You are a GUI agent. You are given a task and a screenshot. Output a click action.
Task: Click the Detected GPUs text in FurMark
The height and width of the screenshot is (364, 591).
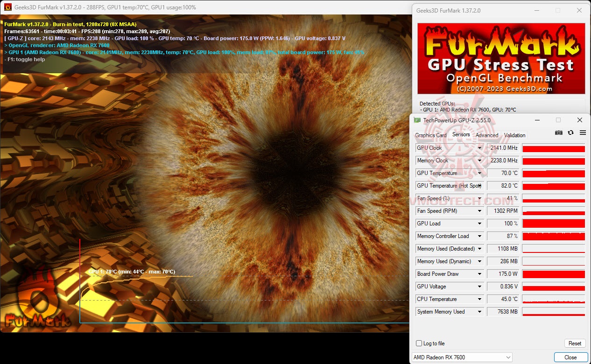click(437, 104)
